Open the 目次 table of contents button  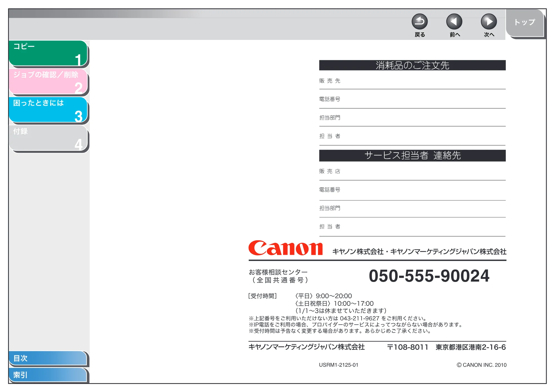tap(48, 358)
